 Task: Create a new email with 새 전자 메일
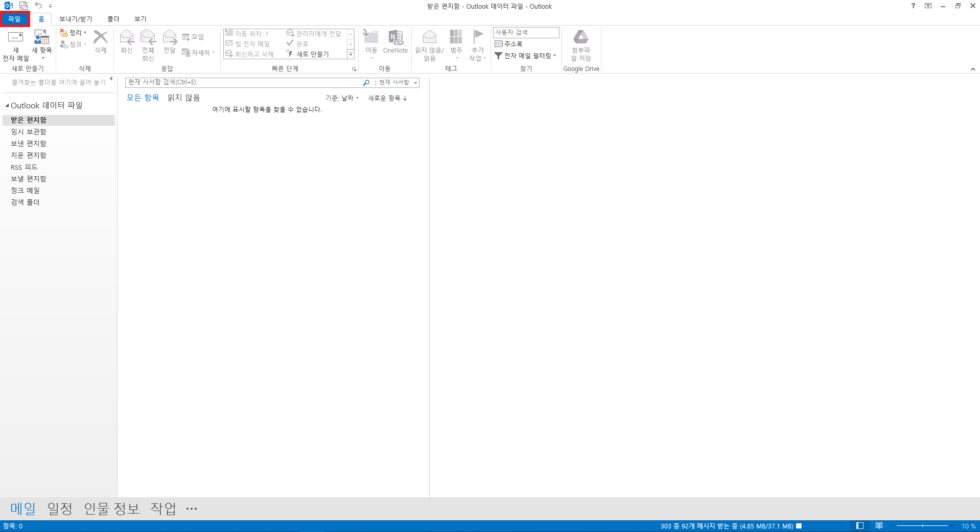16,45
